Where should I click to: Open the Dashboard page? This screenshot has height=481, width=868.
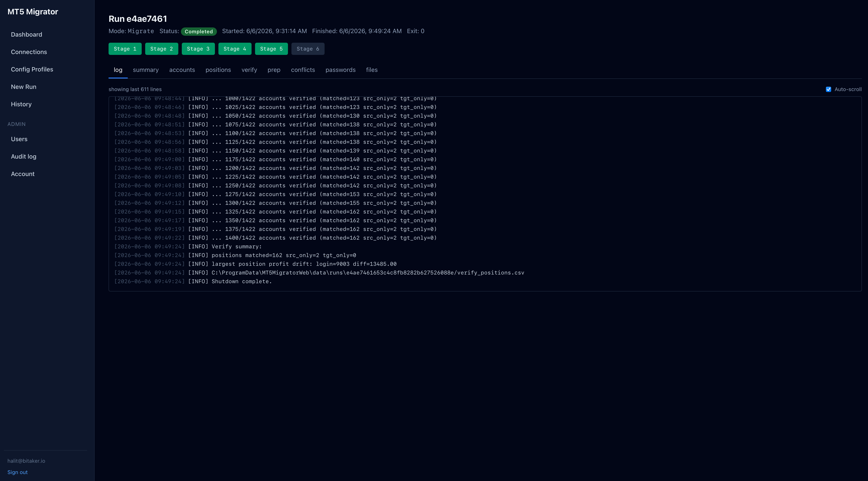pyautogui.click(x=27, y=34)
